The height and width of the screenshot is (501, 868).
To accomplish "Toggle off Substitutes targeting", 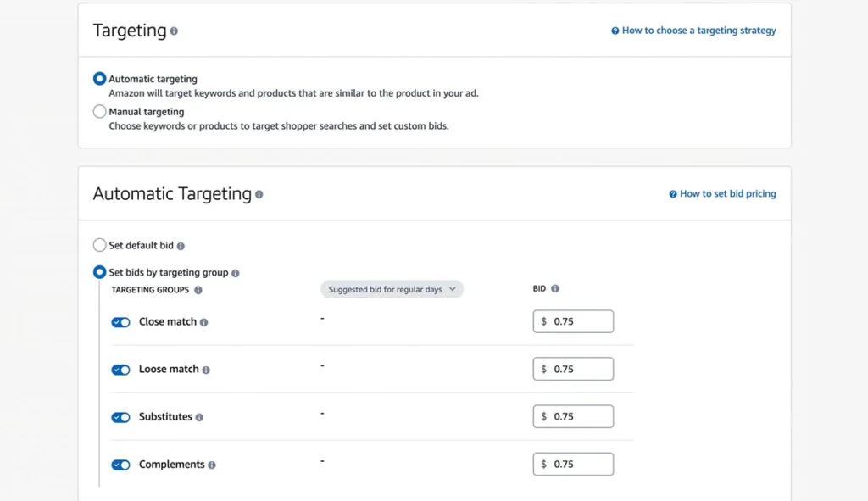I will click(120, 416).
